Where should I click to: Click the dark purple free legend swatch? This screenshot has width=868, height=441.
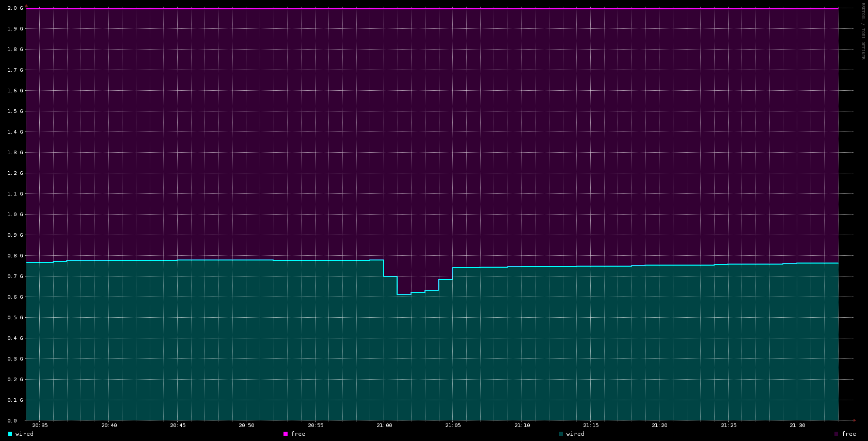click(x=837, y=434)
